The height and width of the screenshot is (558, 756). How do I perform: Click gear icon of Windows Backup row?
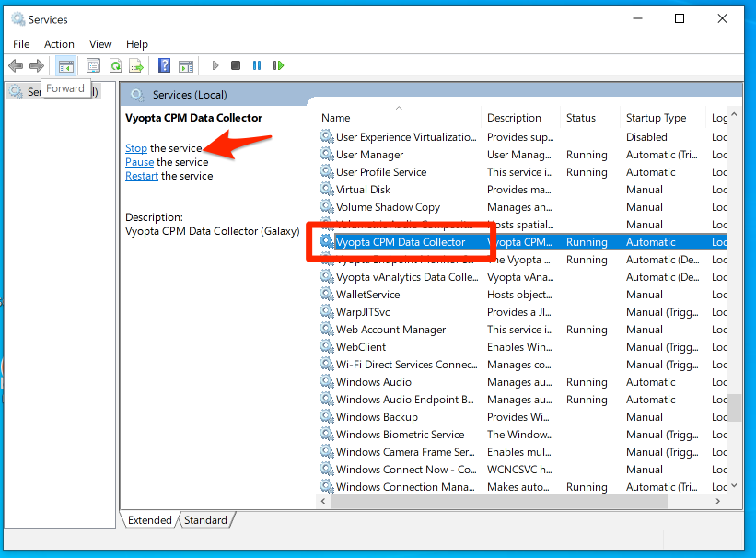[326, 417]
